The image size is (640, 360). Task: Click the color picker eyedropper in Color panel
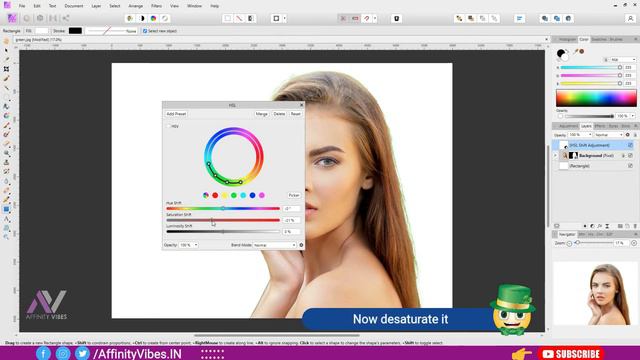[576, 52]
